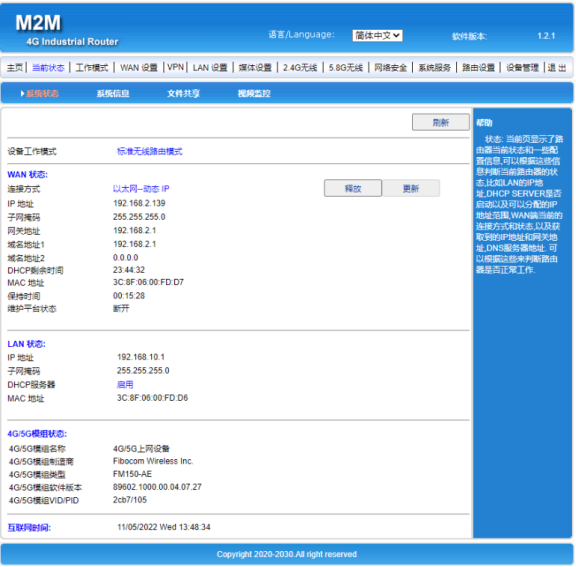Open LAN 设置 in the navigation bar
This screenshot has height=567, width=576.
pyautogui.click(x=210, y=68)
